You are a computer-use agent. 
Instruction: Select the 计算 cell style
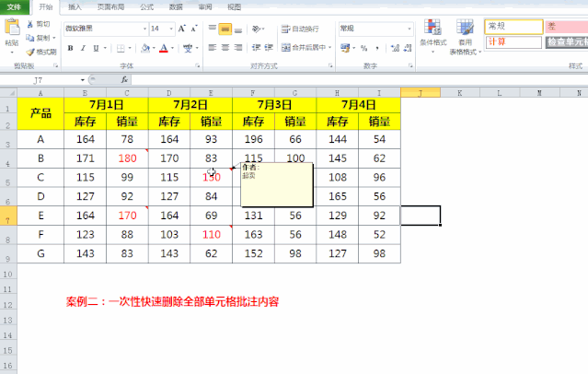pyautogui.click(x=513, y=42)
